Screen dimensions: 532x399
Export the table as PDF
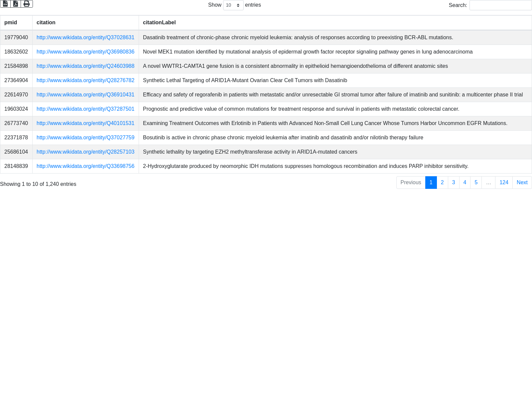click(16, 4)
